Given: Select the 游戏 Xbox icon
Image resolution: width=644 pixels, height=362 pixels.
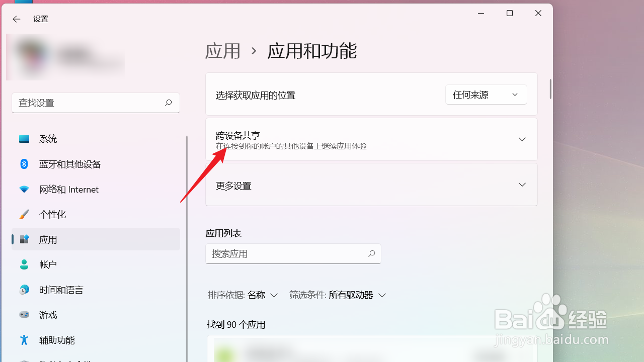Looking at the screenshot, I should tap(24, 315).
